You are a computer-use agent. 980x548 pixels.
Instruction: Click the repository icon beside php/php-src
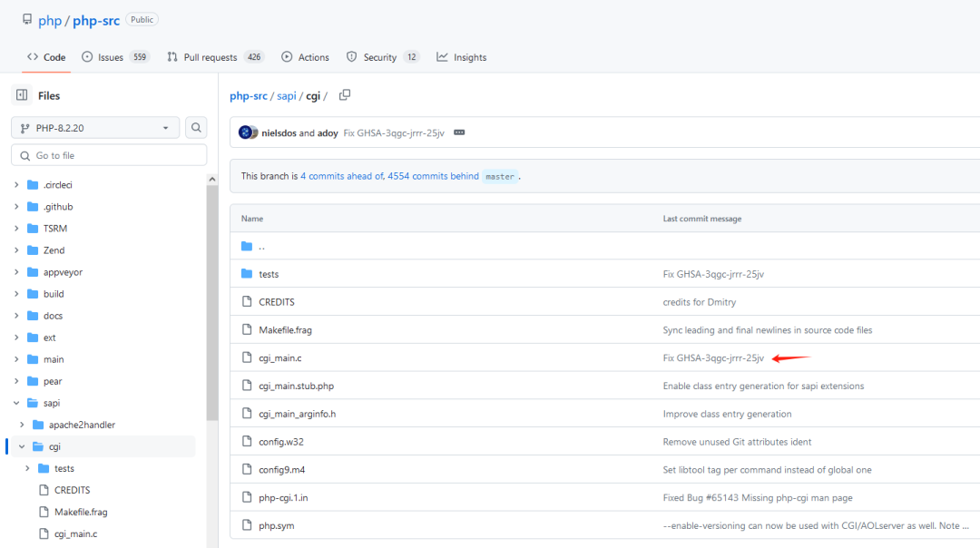coord(27,19)
